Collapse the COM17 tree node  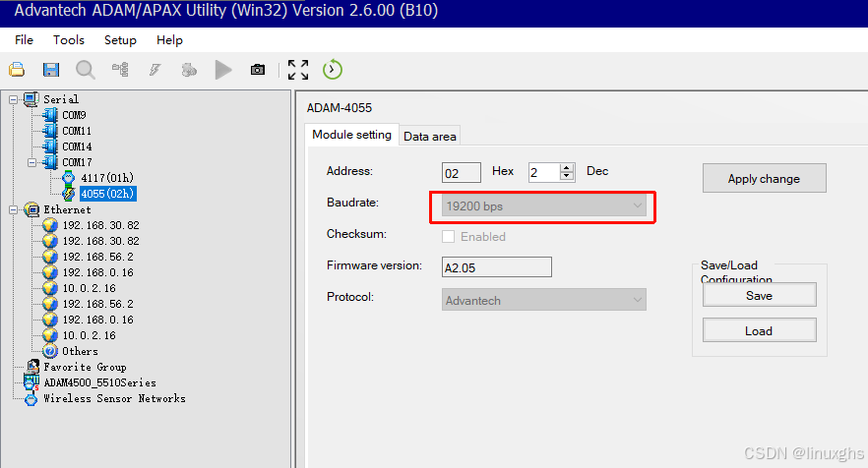tap(32, 162)
